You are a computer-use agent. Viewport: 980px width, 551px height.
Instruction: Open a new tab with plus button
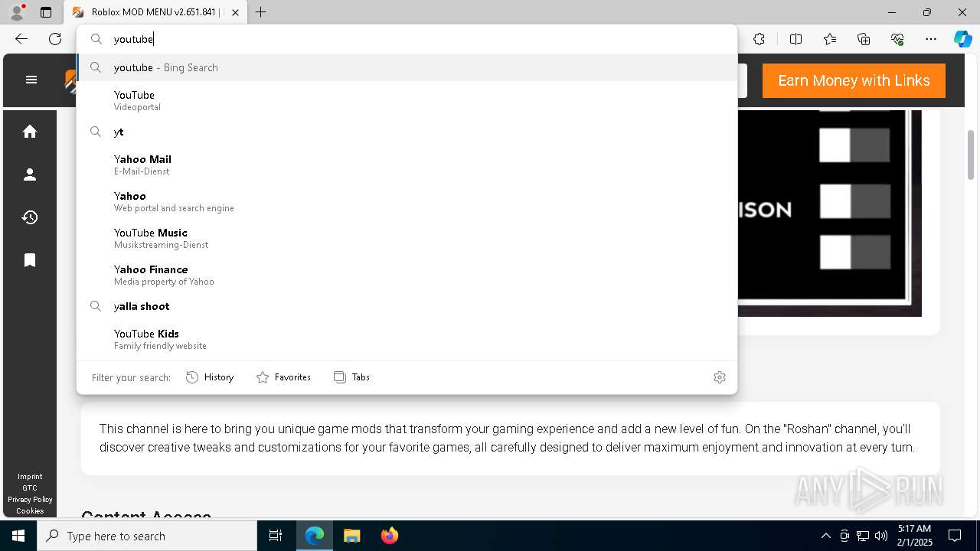point(261,12)
